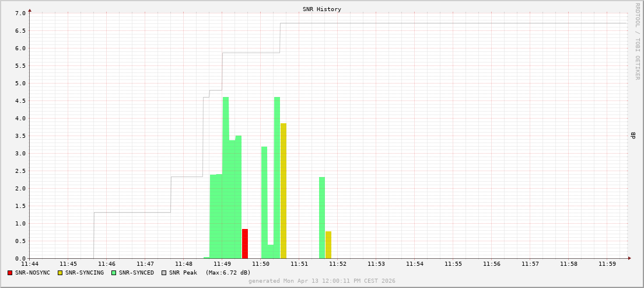This screenshot has width=644, height=288.
Task: Click the 11:52 time axis label
Action: click(338, 264)
